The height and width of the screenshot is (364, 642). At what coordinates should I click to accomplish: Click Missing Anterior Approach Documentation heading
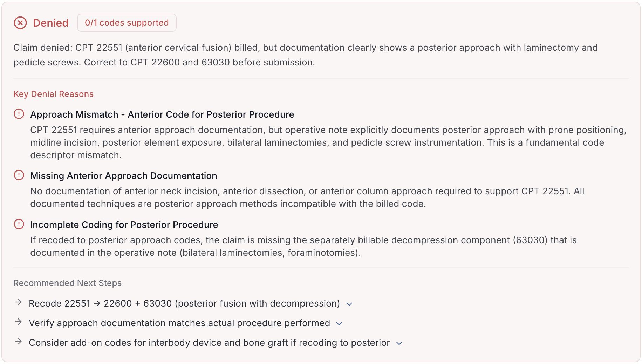click(x=124, y=176)
